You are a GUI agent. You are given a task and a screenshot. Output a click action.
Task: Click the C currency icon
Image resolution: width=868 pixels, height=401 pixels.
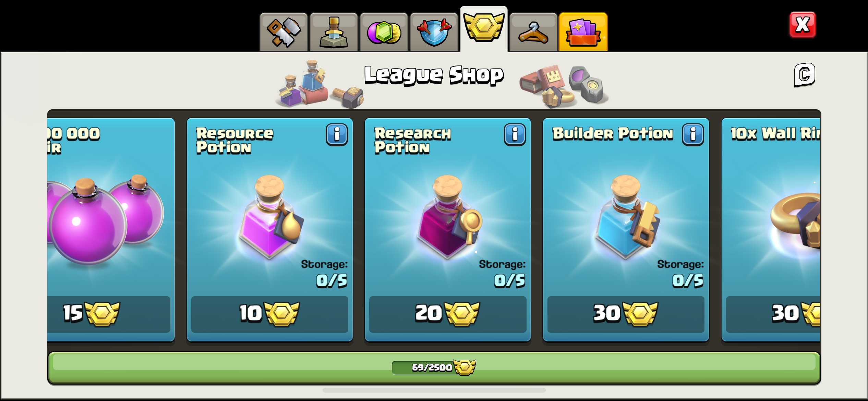tap(804, 75)
